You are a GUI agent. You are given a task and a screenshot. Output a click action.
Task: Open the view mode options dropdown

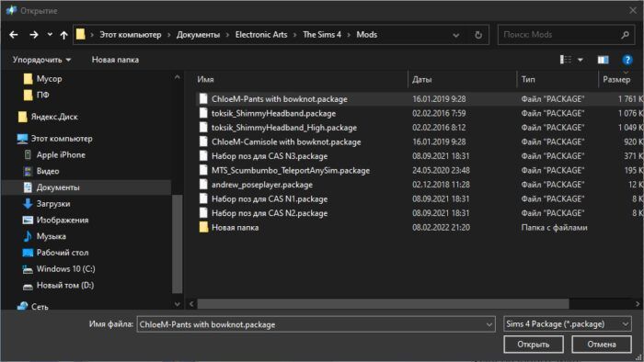(x=581, y=60)
